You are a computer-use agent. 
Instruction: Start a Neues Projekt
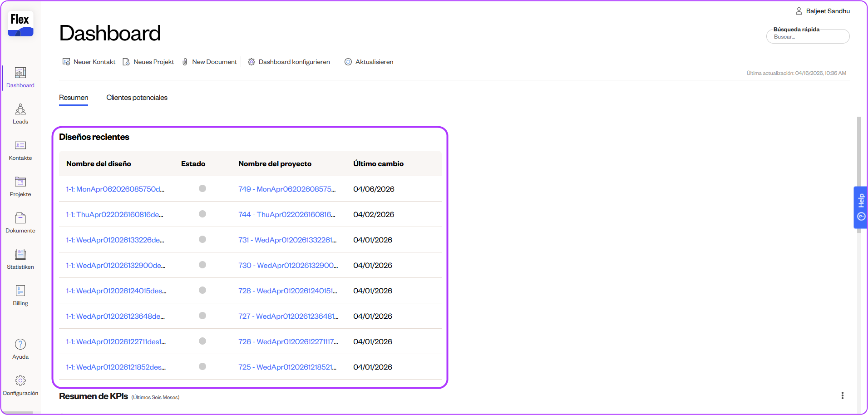pyautogui.click(x=148, y=62)
